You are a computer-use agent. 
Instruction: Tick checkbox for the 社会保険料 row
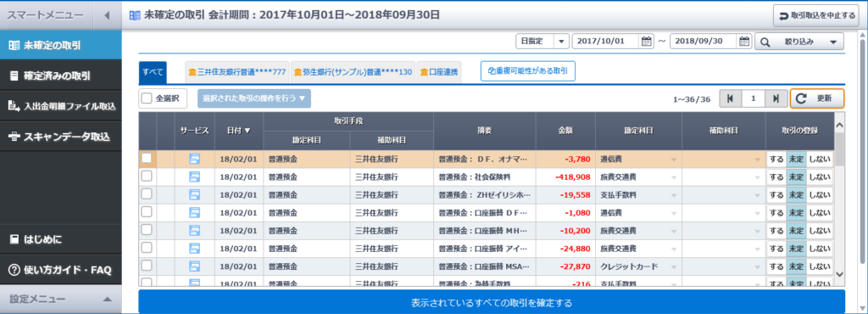click(147, 177)
